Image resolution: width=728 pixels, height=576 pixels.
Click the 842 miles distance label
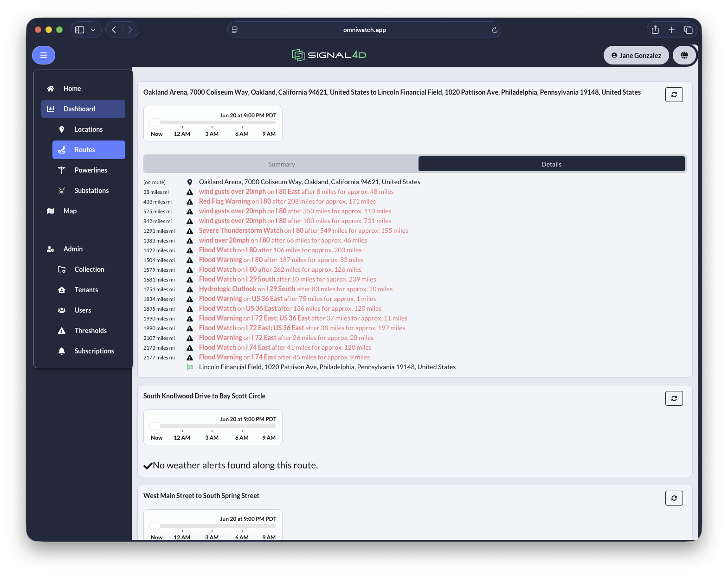click(x=157, y=221)
